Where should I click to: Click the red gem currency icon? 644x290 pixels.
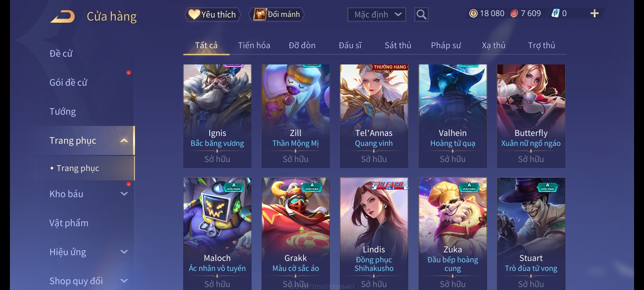(514, 13)
